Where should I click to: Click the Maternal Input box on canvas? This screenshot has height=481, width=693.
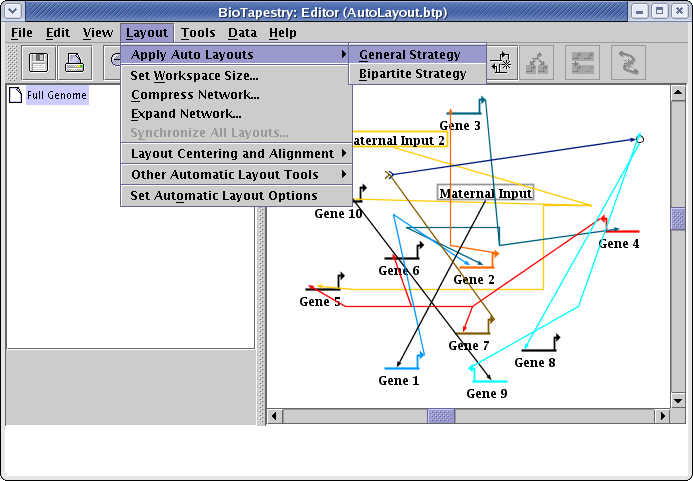(485, 193)
